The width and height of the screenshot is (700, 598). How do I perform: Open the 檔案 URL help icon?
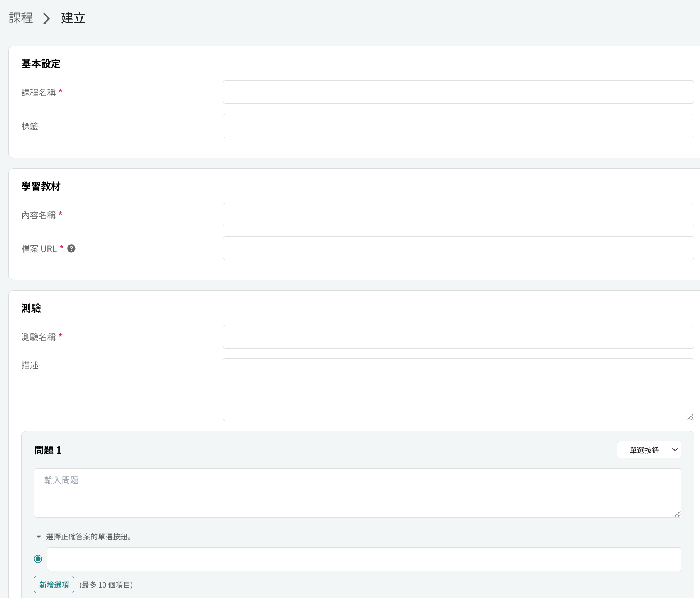tap(71, 248)
